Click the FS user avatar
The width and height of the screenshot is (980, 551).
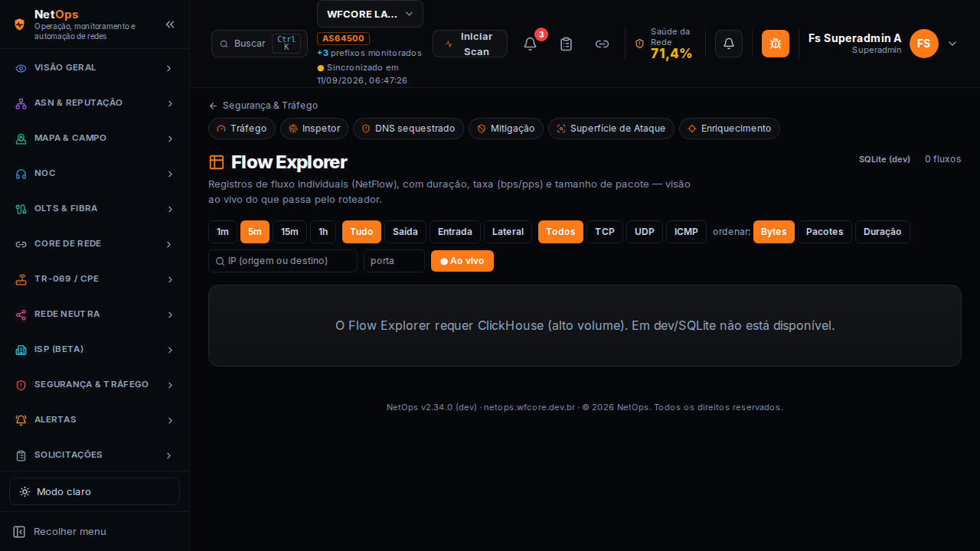coord(924,44)
